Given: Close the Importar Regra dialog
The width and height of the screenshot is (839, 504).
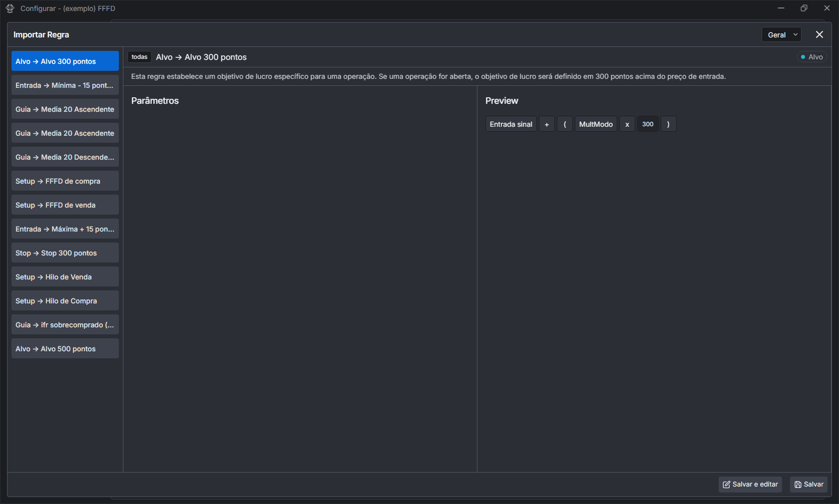Looking at the screenshot, I should point(819,34).
